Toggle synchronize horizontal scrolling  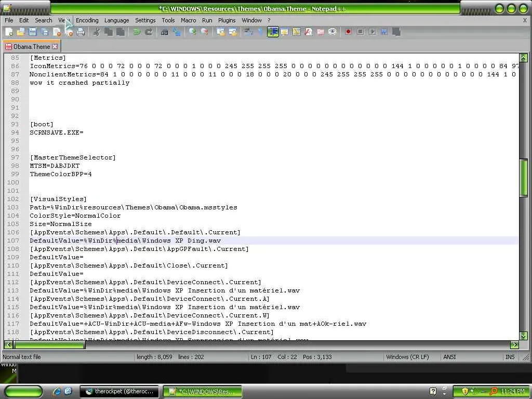[x=232, y=32]
